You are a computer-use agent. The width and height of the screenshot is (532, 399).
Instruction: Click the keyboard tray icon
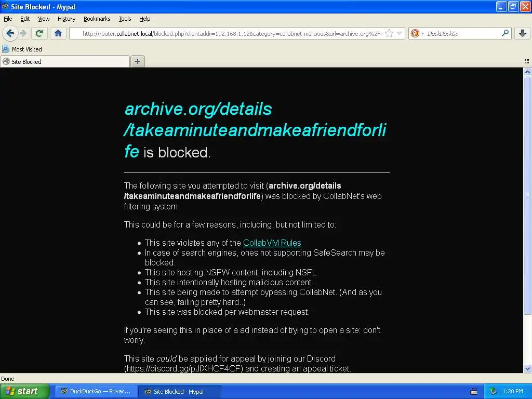[x=474, y=392]
